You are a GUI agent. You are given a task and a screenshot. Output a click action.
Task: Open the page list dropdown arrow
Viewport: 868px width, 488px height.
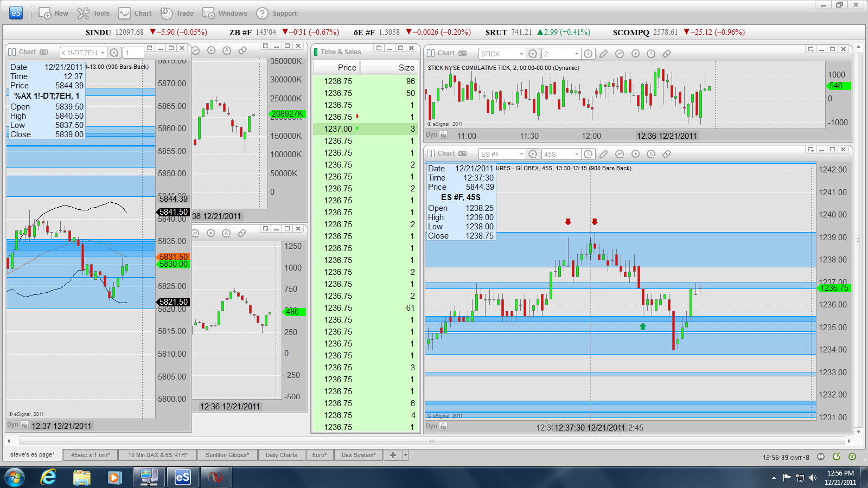(x=406, y=455)
